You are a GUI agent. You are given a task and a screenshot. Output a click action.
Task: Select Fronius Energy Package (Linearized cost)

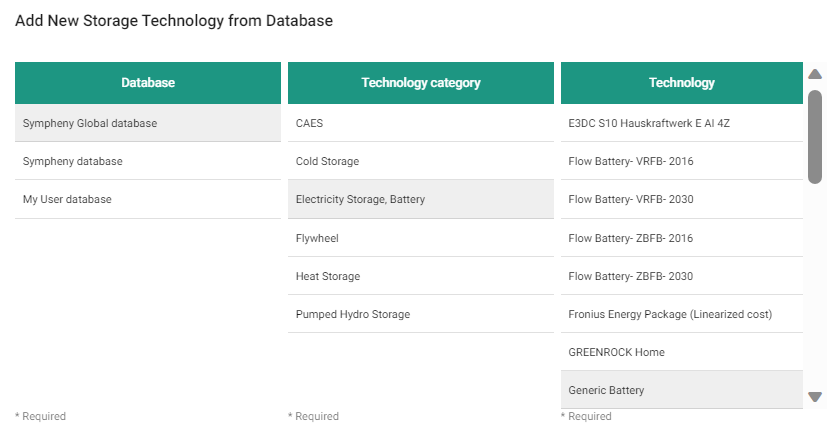pos(681,314)
